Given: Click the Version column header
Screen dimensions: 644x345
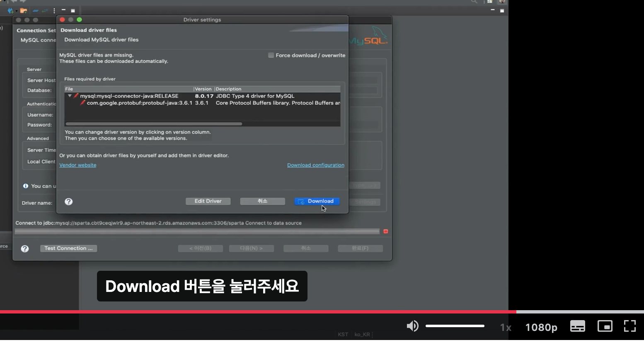Looking at the screenshot, I should pyautogui.click(x=203, y=89).
